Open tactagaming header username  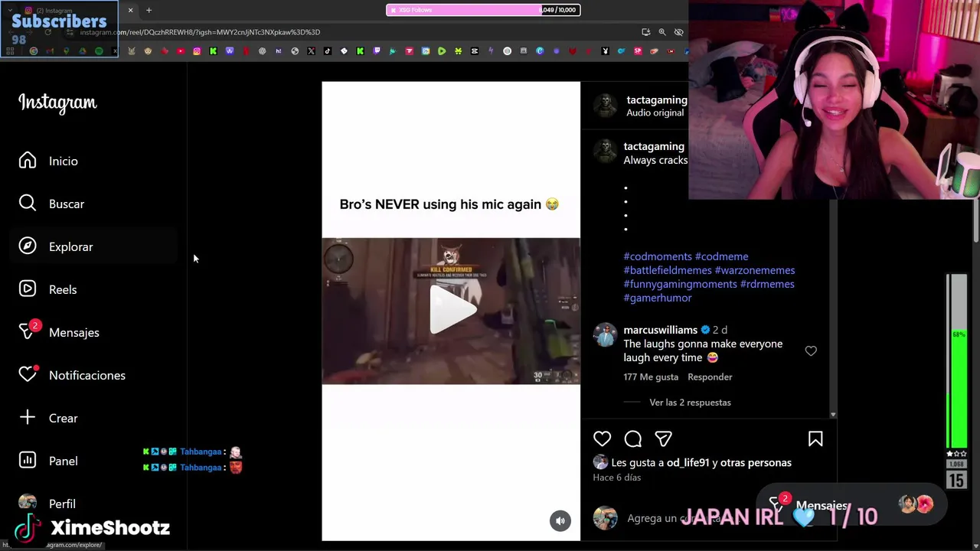pos(657,100)
